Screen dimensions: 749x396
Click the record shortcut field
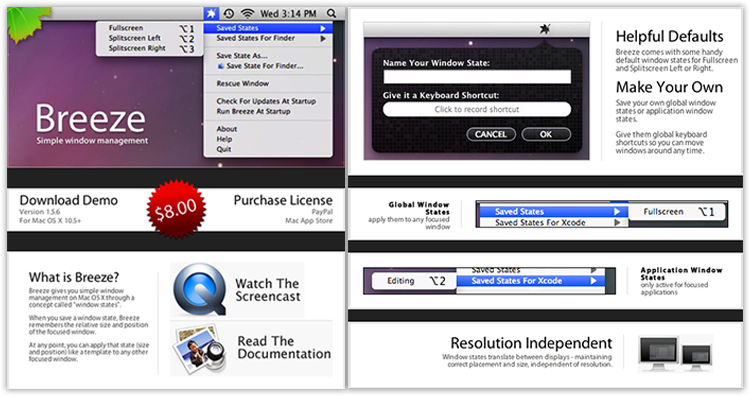click(477, 109)
